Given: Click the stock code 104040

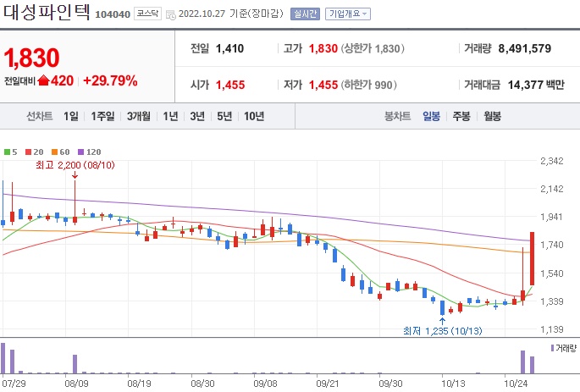Looking at the screenshot, I should [x=113, y=14].
